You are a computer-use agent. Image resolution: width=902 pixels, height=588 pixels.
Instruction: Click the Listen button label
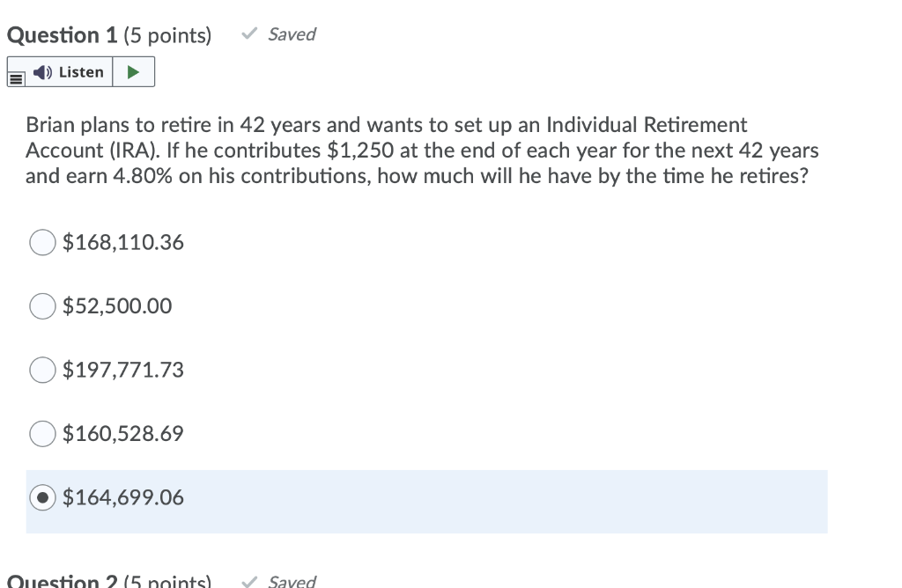coord(81,71)
